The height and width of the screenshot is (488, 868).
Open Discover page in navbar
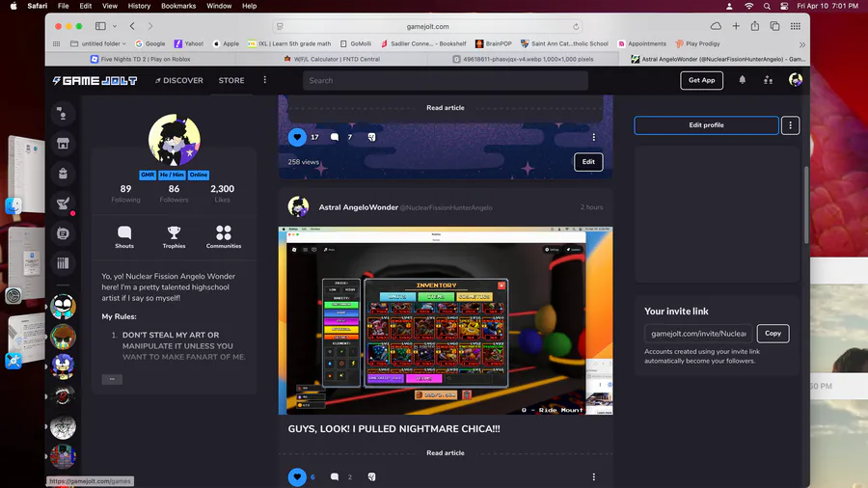click(x=178, y=81)
